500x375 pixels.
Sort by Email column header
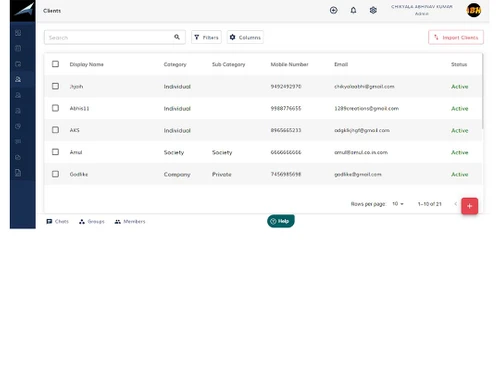point(341,64)
